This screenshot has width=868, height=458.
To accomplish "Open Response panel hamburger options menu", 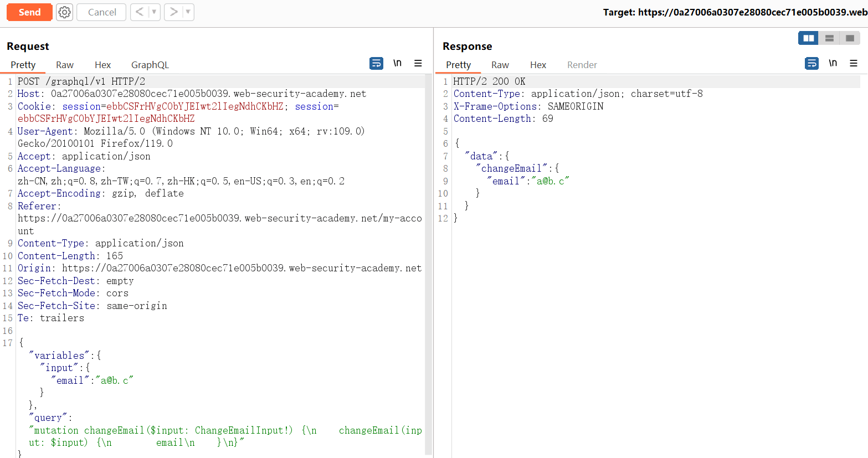I will (x=854, y=64).
